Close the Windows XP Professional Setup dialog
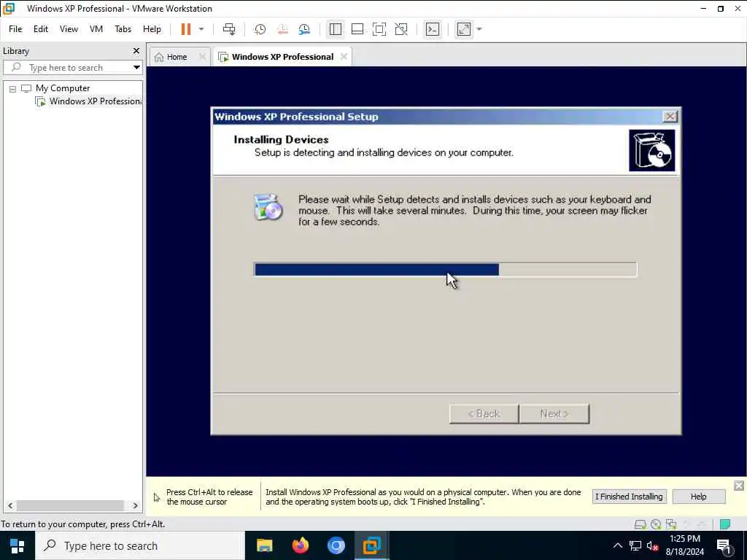 point(670,116)
